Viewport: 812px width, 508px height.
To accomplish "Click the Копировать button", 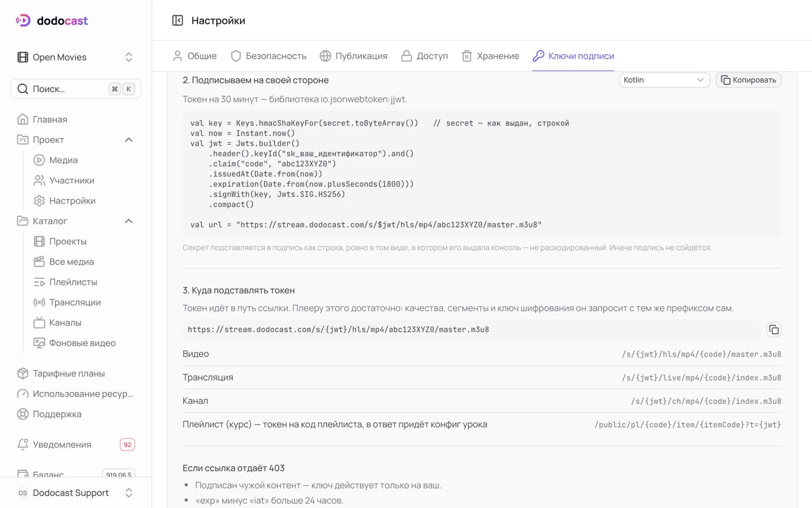I will coord(749,80).
